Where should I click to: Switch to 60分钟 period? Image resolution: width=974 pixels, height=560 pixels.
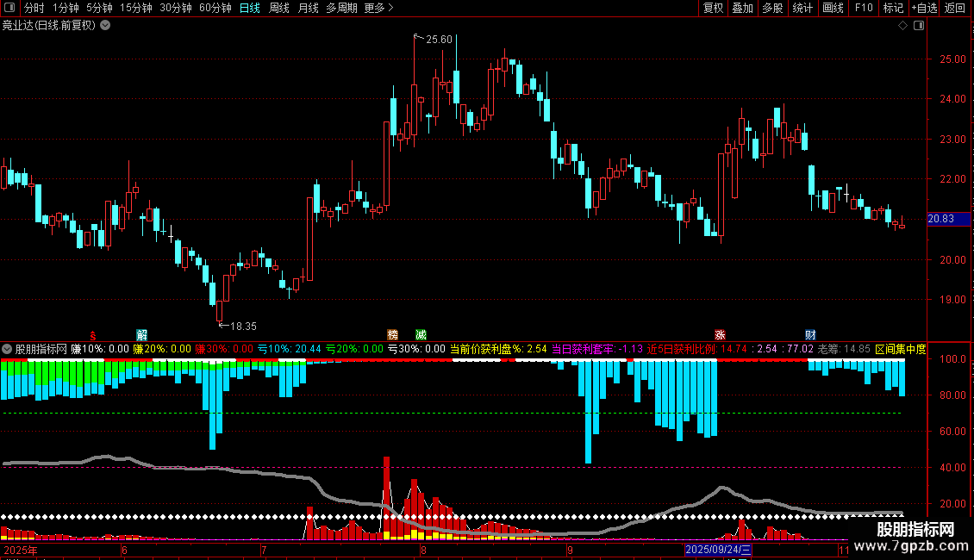click(x=215, y=8)
